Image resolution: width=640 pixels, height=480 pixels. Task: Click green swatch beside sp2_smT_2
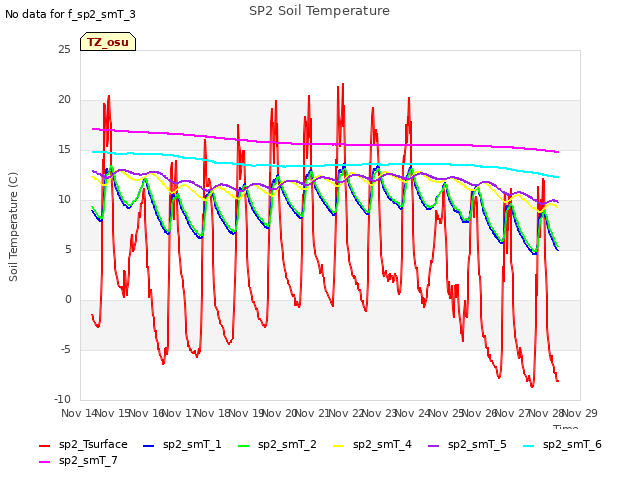pyautogui.click(x=244, y=446)
